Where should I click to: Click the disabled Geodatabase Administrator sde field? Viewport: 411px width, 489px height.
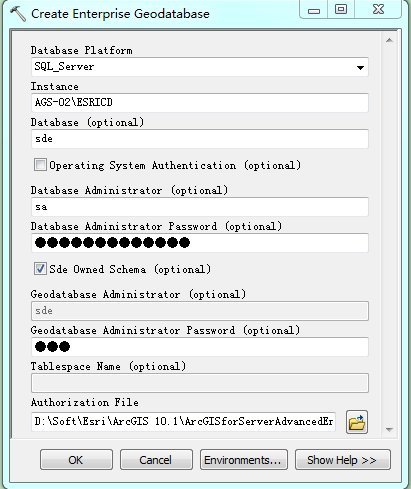point(200,311)
